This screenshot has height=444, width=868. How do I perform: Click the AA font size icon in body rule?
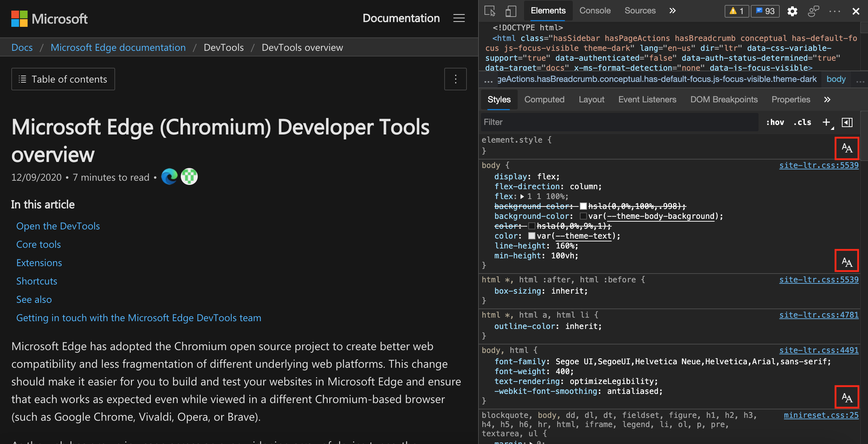click(x=847, y=261)
